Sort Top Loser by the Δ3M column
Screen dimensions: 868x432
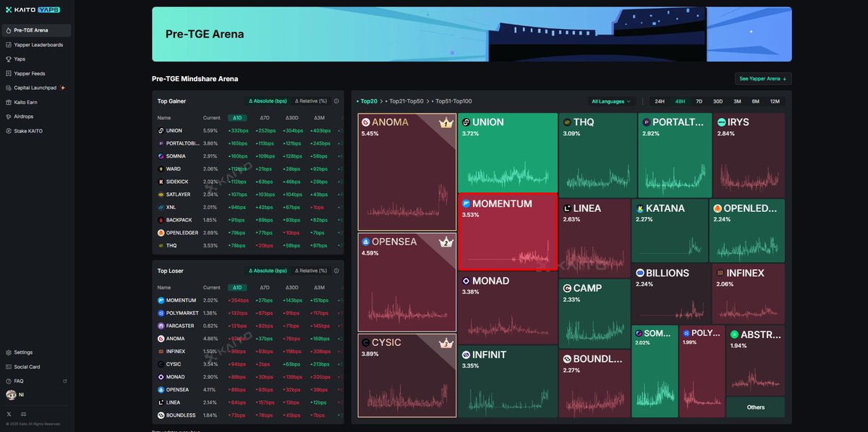(x=319, y=287)
